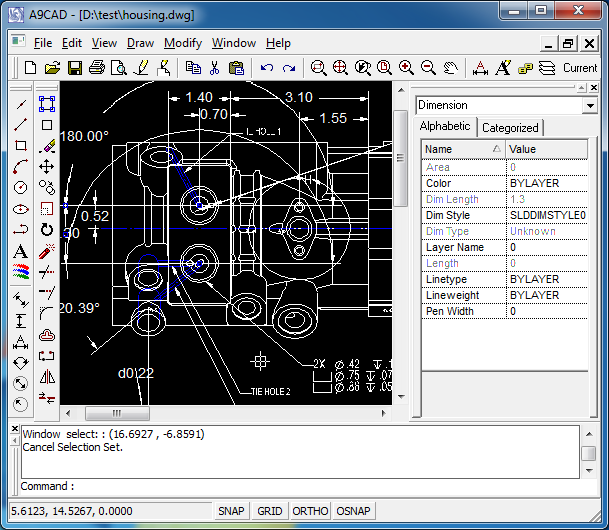Screen dimensions: 609x530
Task: Close the command window panel
Action: 15,429
